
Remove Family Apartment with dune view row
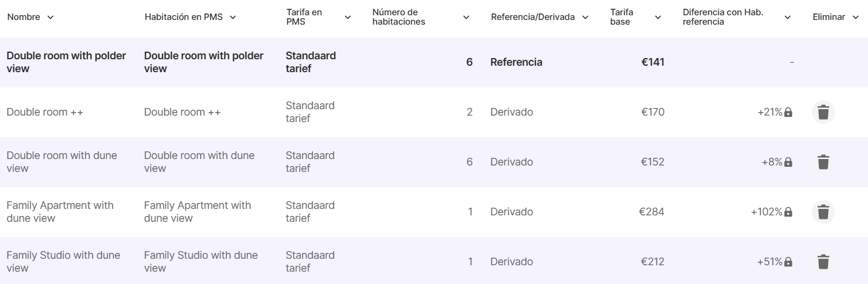pyautogui.click(x=823, y=212)
